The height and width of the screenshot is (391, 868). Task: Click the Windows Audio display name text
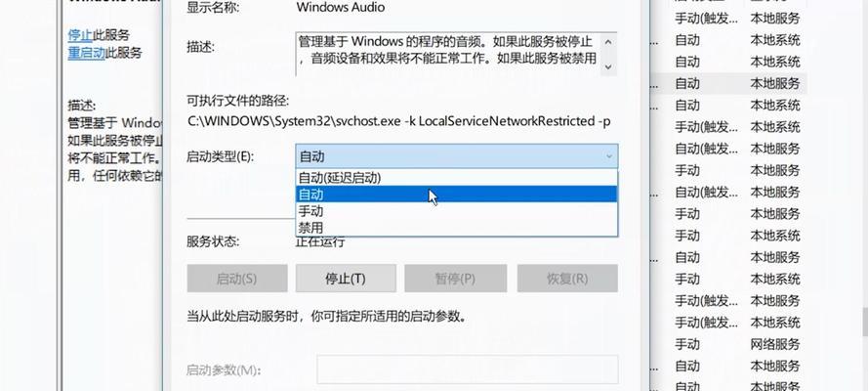pyautogui.click(x=341, y=7)
